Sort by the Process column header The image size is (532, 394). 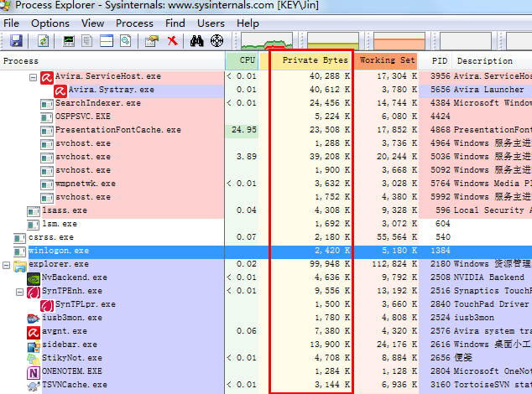[112, 61]
